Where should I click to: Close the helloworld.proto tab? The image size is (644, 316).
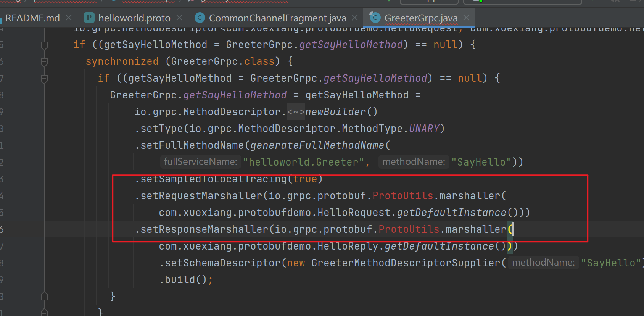(x=179, y=18)
